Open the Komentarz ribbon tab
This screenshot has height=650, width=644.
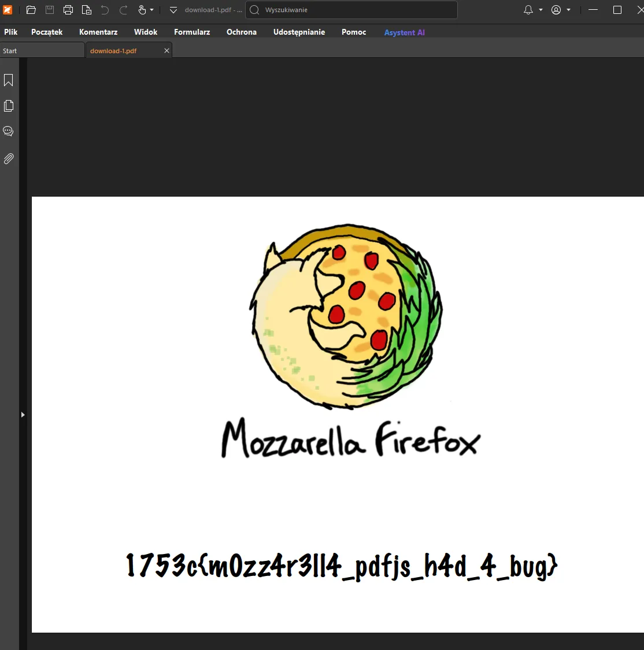point(98,32)
